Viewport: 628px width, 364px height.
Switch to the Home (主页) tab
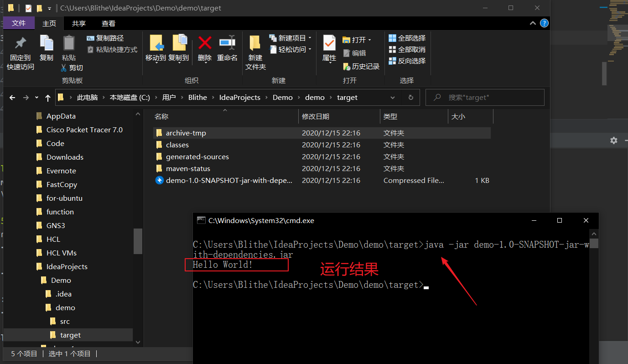pyautogui.click(x=49, y=24)
